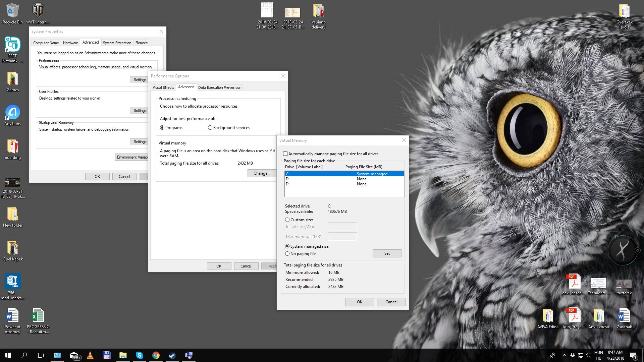The height and width of the screenshot is (362, 644).
Task: Select the No paging file option
Action: pyautogui.click(x=287, y=254)
